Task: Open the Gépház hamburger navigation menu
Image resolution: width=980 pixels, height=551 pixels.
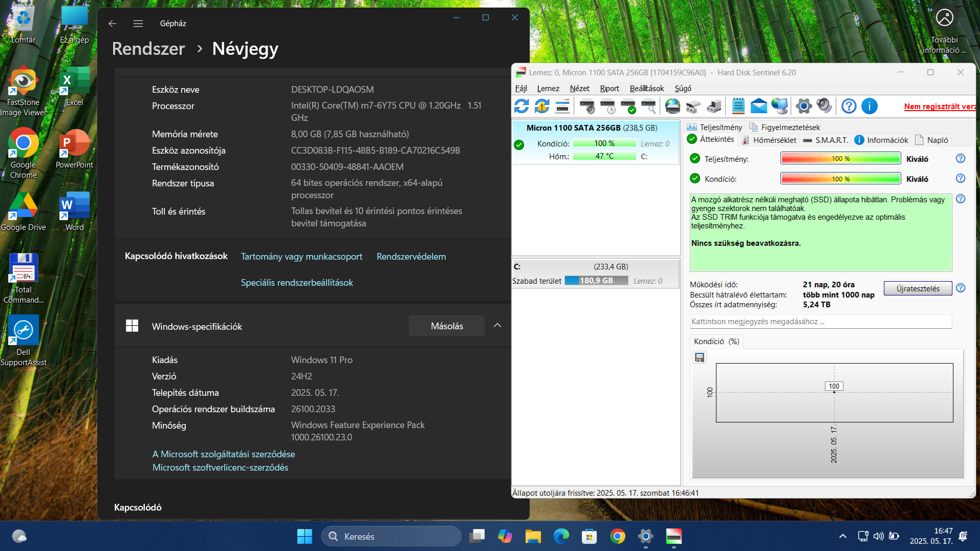Action: [138, 24]
